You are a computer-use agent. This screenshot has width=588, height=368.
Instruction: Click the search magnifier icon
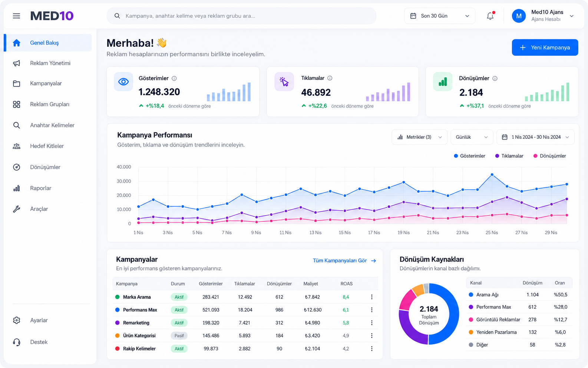pos(117,16)
